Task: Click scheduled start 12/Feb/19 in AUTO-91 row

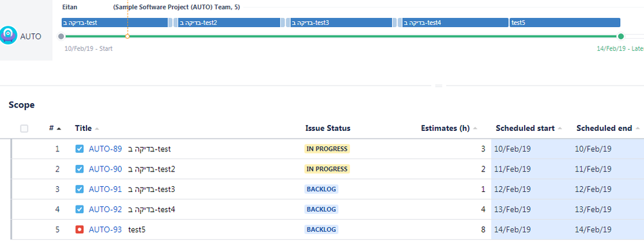Action: (512, 189)
